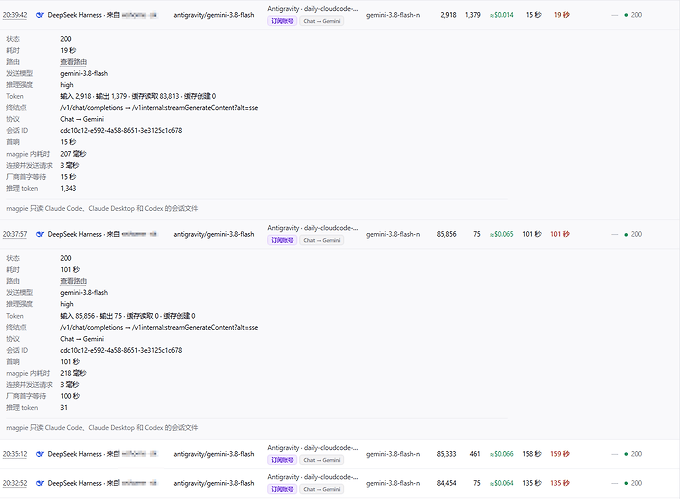The width and height of the screenshot is (680, 499).
Task: Click the Chat → Gemini tag in the 20:35:12 row
Action: point(321,460)
